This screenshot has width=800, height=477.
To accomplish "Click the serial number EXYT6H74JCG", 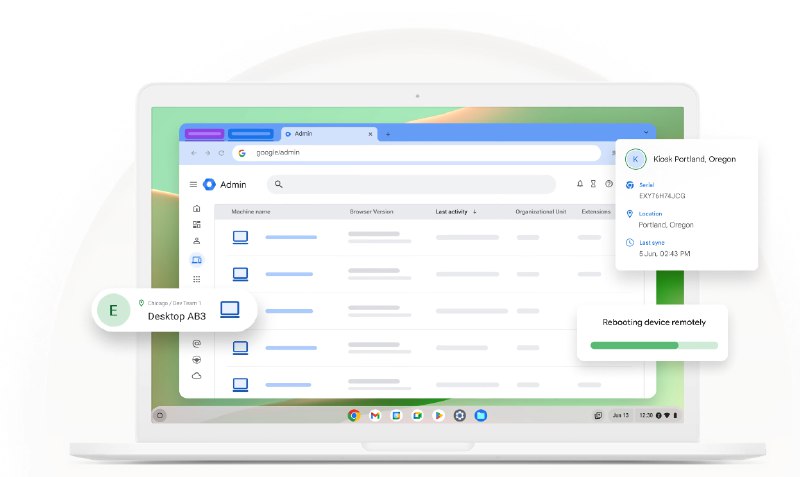I will (662, 196).
